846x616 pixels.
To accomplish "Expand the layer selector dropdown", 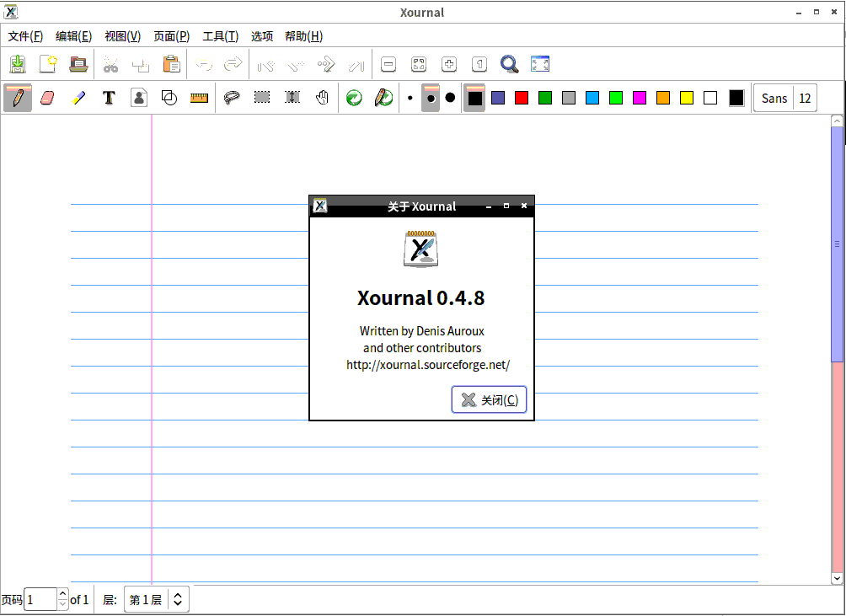I will (x=178, y=600).
